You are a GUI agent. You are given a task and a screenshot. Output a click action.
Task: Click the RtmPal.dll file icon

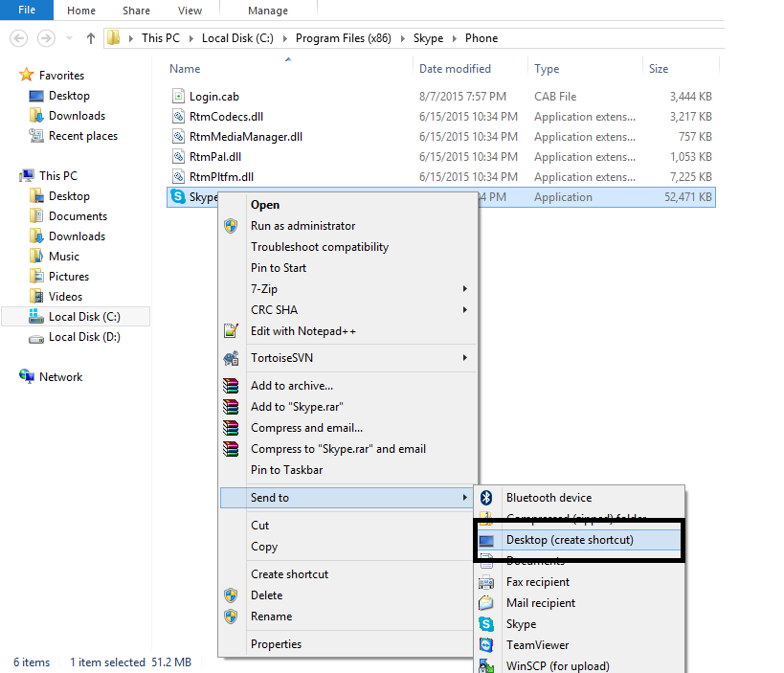click(178, 156)
